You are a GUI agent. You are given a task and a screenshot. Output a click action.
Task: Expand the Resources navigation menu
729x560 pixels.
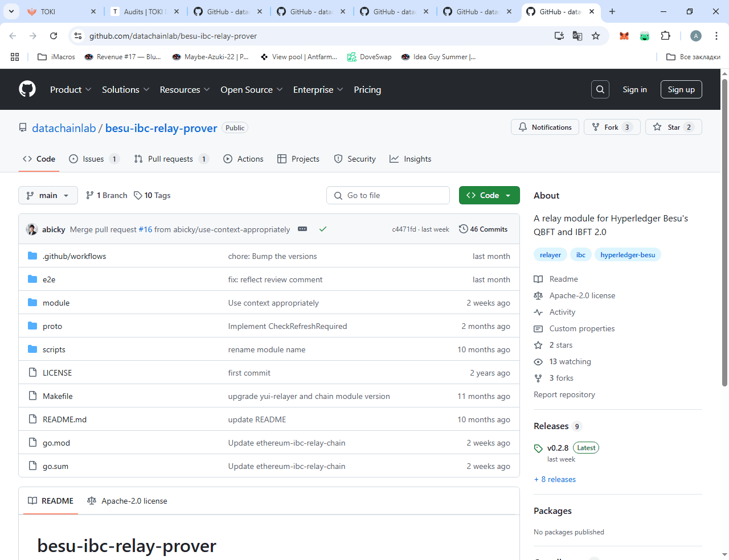coord(185,89)
